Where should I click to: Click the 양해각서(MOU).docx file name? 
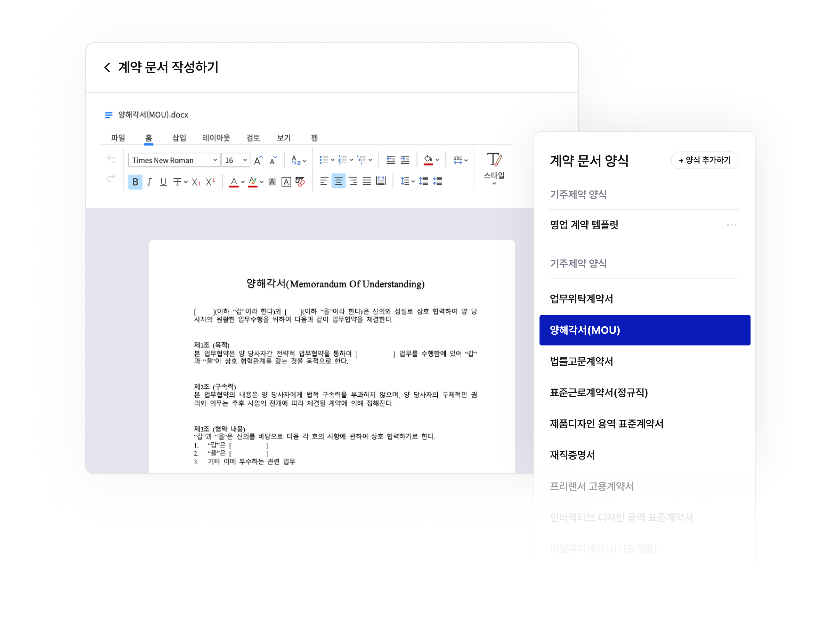click(153, 115)
